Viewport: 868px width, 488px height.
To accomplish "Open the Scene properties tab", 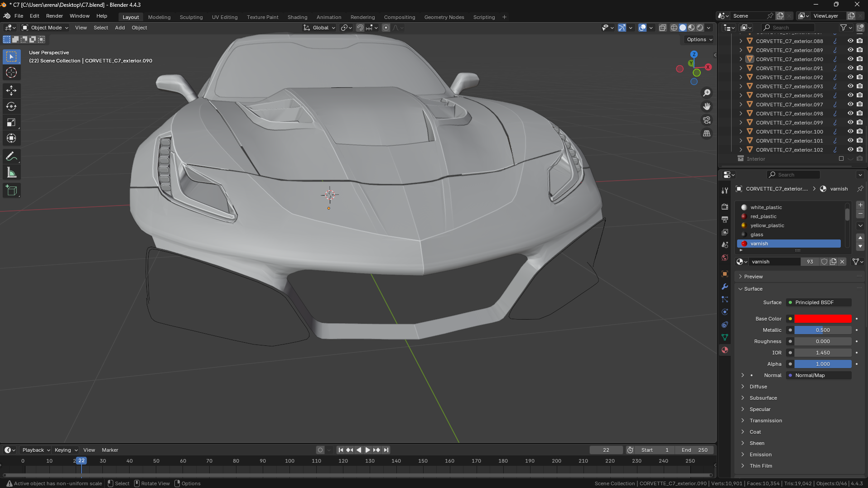I will pos(725,245).
